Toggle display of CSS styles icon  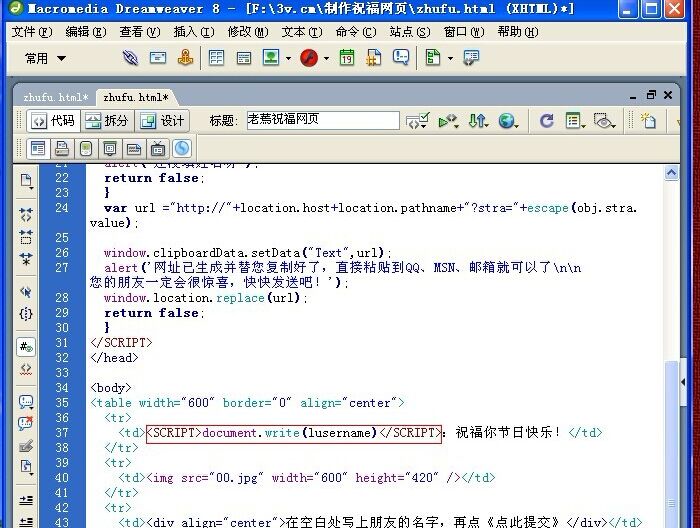tap(182, 148)
